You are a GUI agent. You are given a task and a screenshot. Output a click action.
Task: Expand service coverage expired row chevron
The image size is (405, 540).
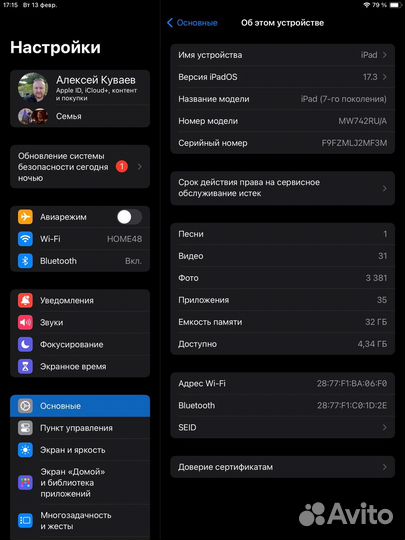pyautogui.click(x=385, y=188)
